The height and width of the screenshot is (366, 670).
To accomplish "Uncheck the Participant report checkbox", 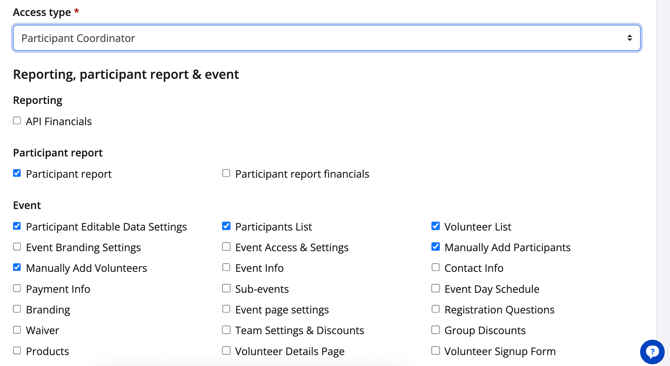I will (17, 173).
